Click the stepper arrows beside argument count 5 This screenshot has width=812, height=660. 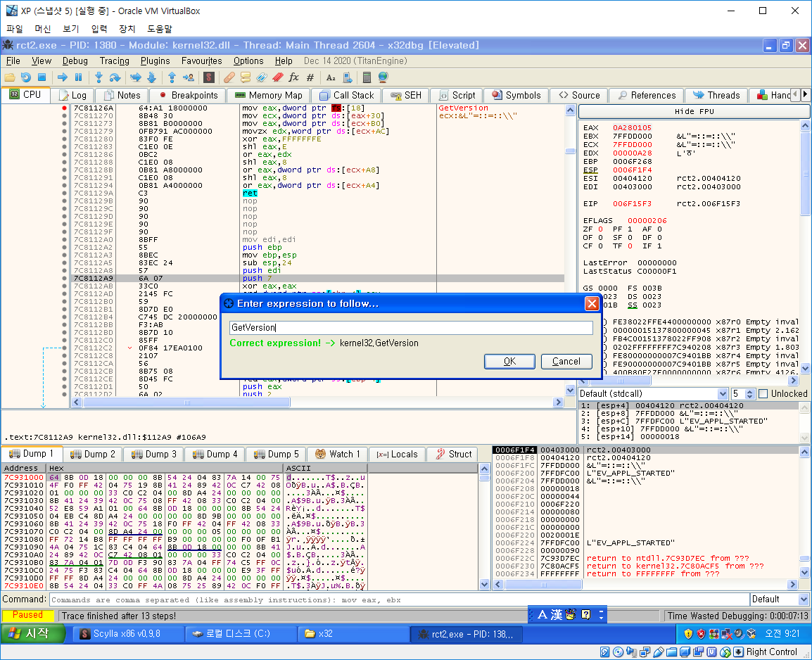click(x=749, y=394)
